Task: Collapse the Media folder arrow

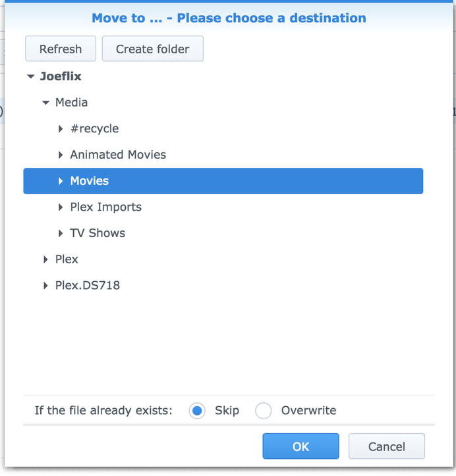Action: point(45,103)
